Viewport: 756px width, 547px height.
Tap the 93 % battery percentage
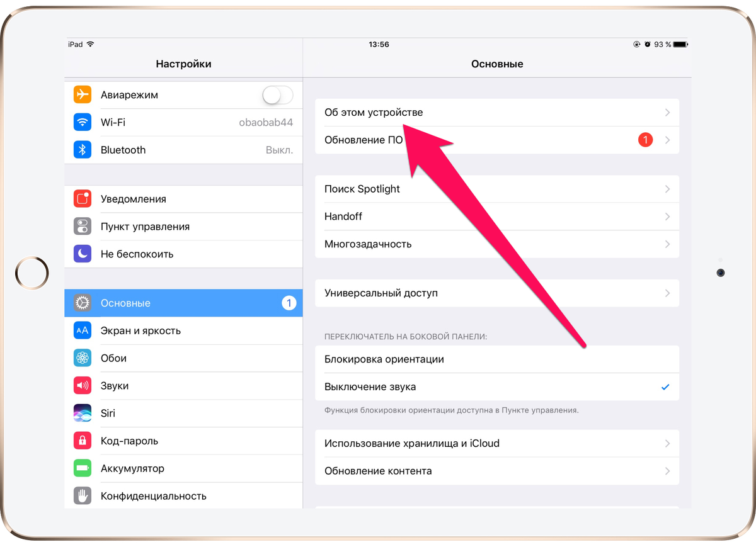662,45
